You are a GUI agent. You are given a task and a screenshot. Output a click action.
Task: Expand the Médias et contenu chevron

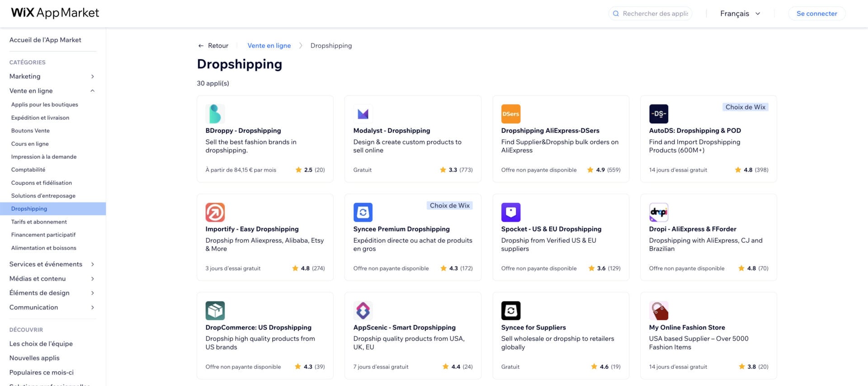pyautogui.click(x=92, y=279)
